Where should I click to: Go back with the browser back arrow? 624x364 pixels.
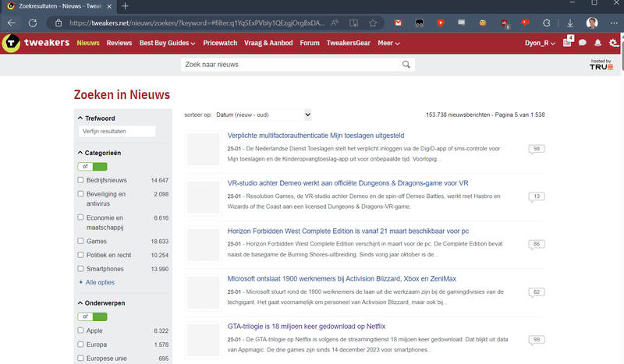pos(11,23)
